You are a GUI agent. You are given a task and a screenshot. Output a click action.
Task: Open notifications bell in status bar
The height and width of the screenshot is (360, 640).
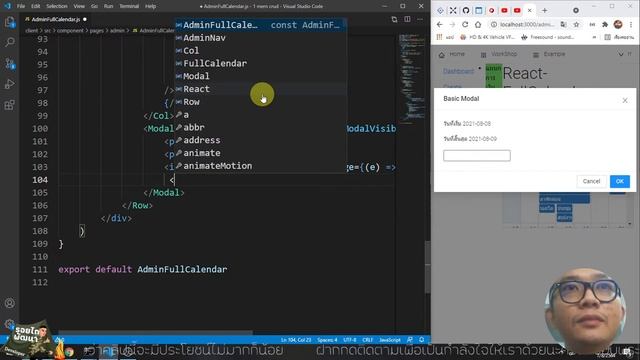click(x=422, y=340)
